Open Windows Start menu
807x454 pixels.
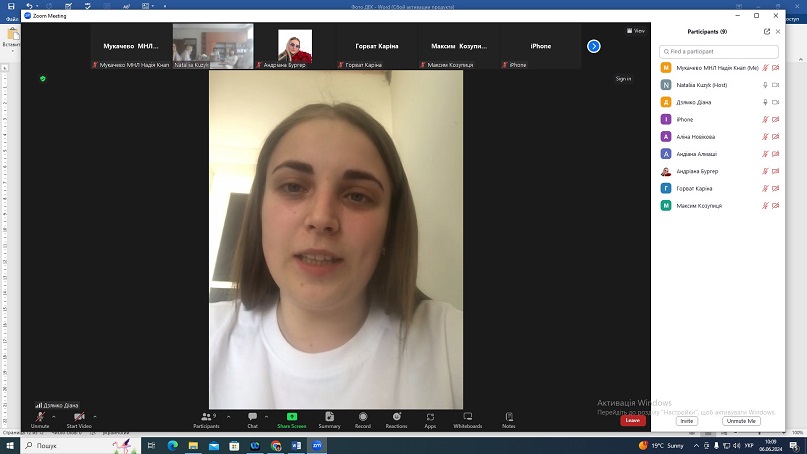coord(10,445)
